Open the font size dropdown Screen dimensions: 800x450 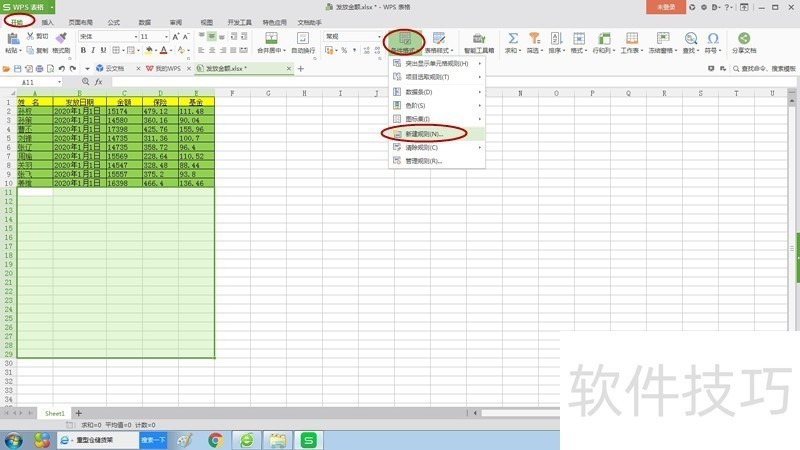[166, 37]
